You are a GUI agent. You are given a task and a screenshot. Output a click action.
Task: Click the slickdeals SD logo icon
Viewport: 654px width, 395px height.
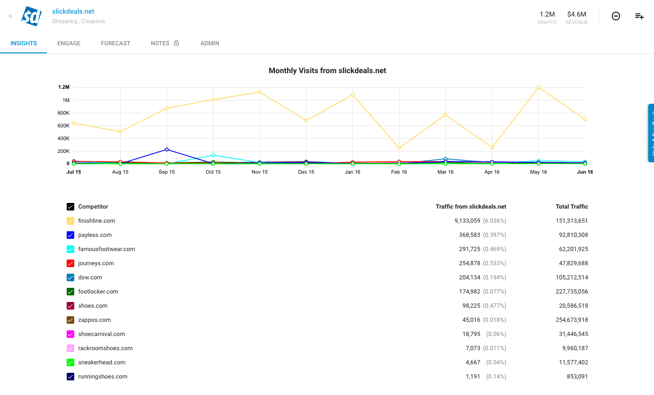coord(31,16)
